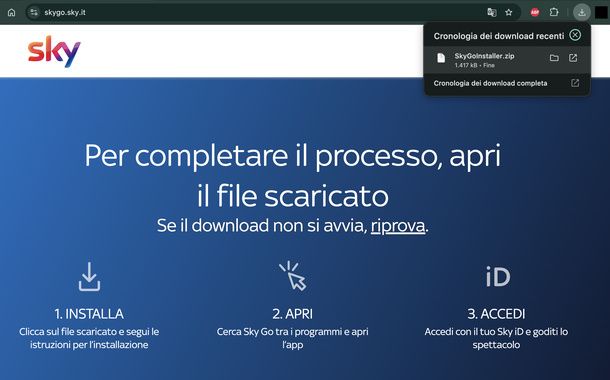The height and width of the screenshot is (380, 610).
Task: Toggle the downloads toolbar button
Action: click(x=582, y=12)
